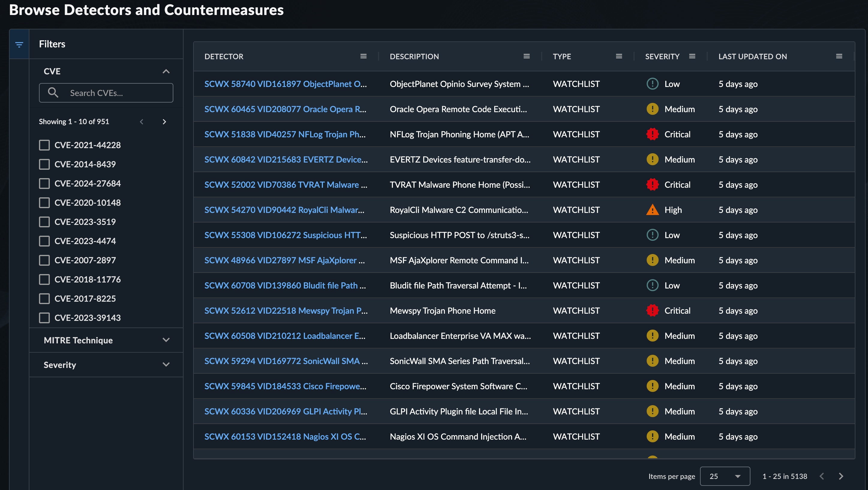Click the Critical severity icon for Mewspy row

tap(652, 310)
